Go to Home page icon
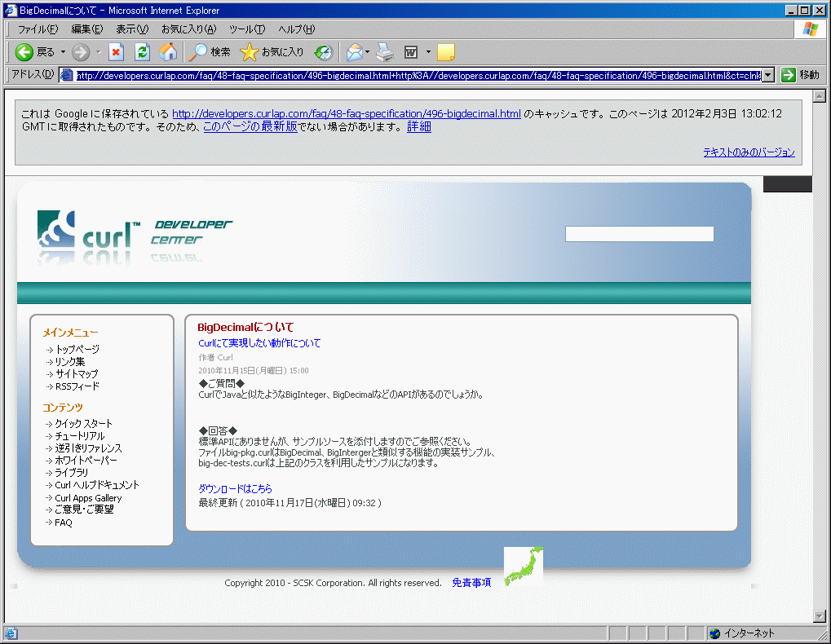The height and width of the screenshot is (644, 831). (168, 52)
